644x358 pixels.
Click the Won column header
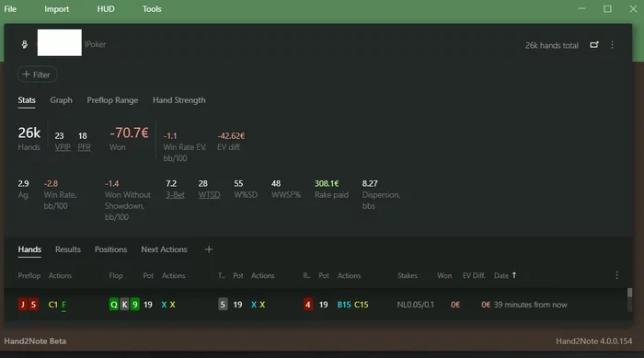pos(444,275)
